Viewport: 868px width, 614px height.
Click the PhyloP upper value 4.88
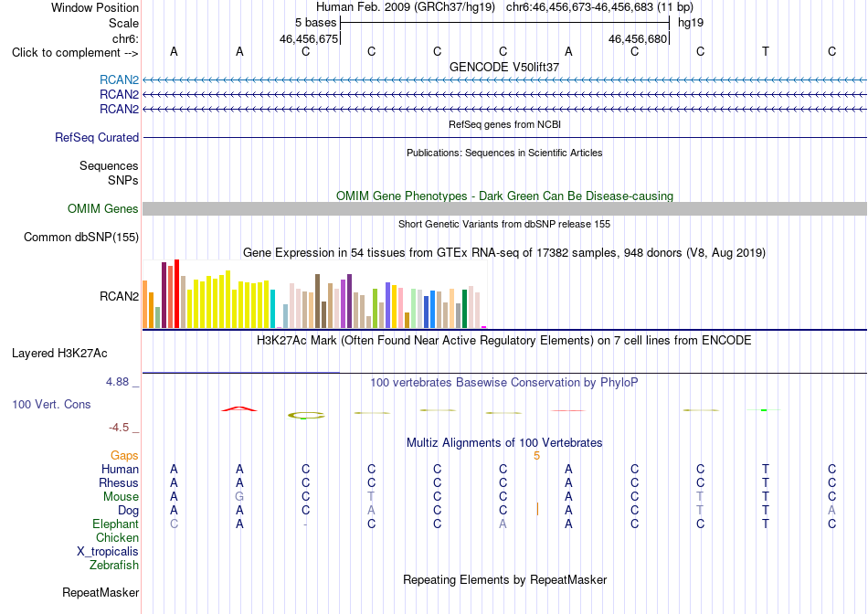point(117,382)
